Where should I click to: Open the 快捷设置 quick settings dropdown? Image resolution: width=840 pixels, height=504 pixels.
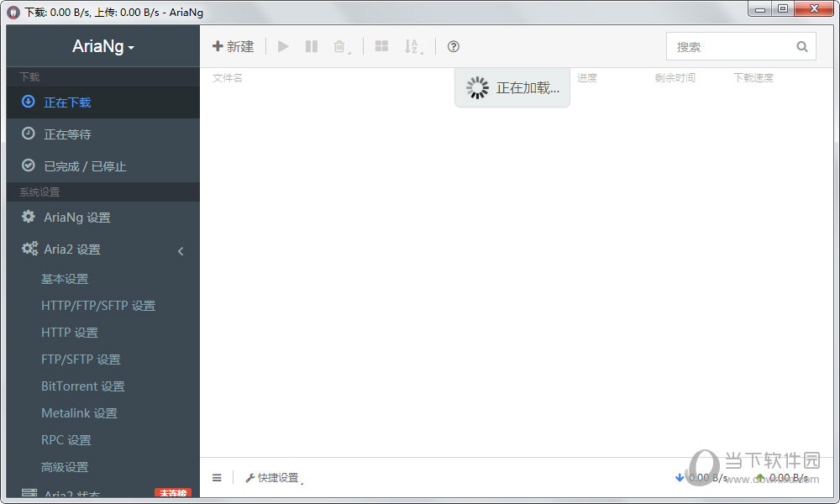(275, 478)
